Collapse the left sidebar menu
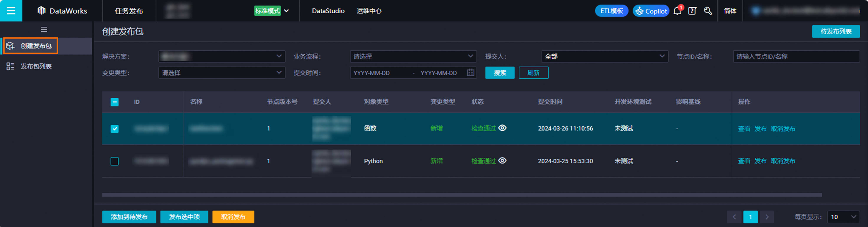This screenshot has width=868, height=227. point(44,29)
